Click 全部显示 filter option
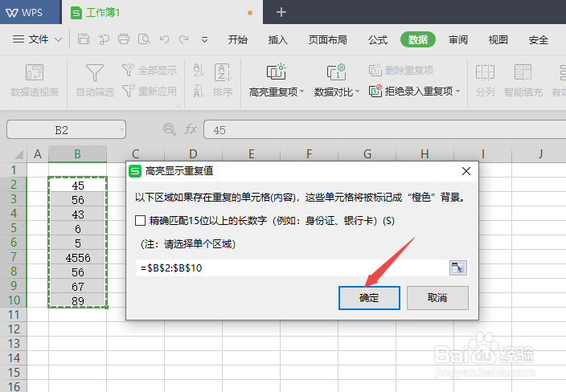 (x=150, y=70)
